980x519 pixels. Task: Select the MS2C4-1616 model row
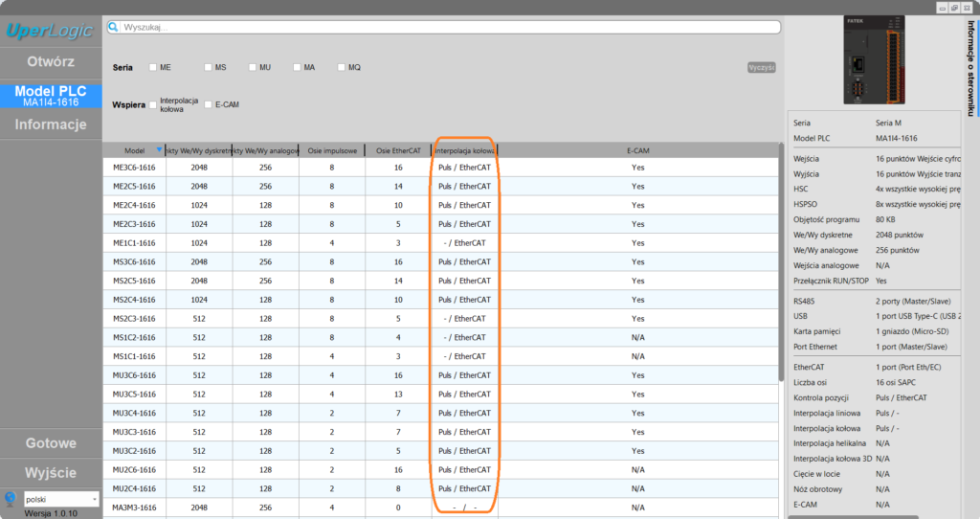(440, 300)
